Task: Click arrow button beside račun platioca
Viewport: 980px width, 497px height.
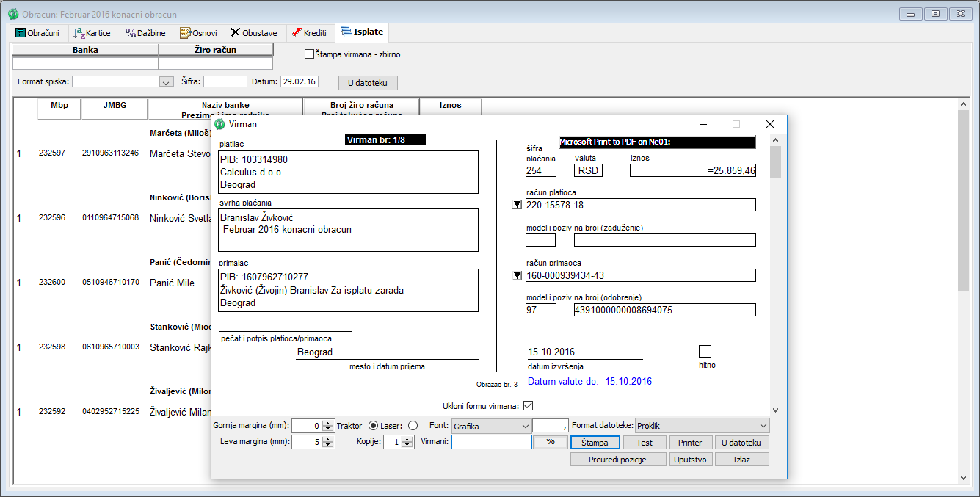Action: click(518, 205)
